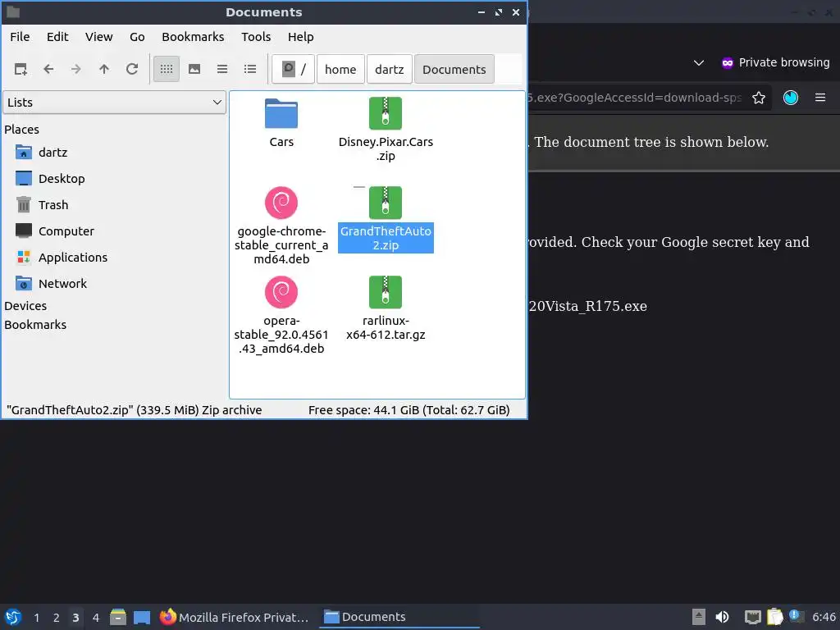Click the Cars folder name label
The image size is (840, 630).
pos(281,142)
